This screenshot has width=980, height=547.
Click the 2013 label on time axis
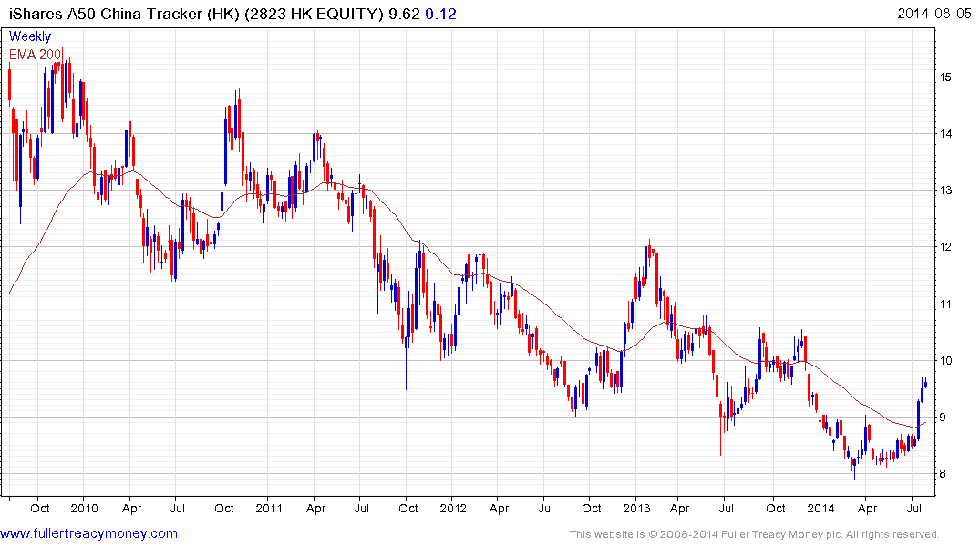pyautogui.click(x=636, y=508)
